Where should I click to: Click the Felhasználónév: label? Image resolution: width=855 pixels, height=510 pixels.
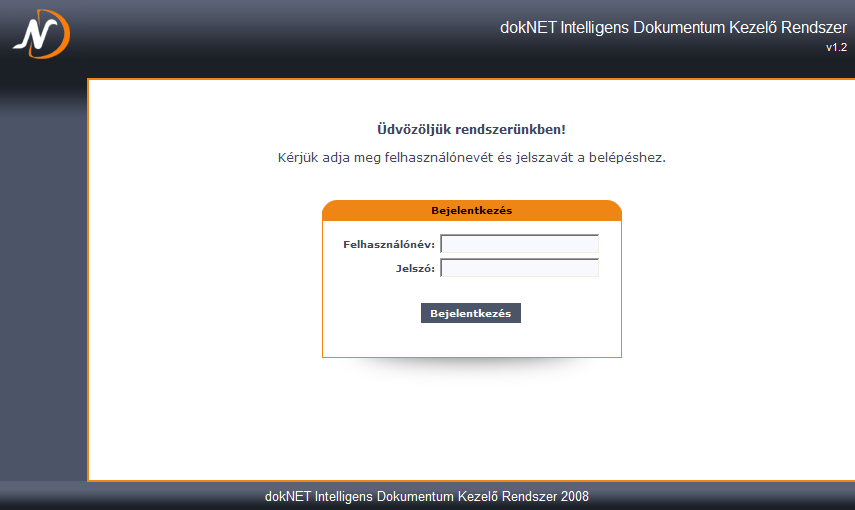[389, 244]
